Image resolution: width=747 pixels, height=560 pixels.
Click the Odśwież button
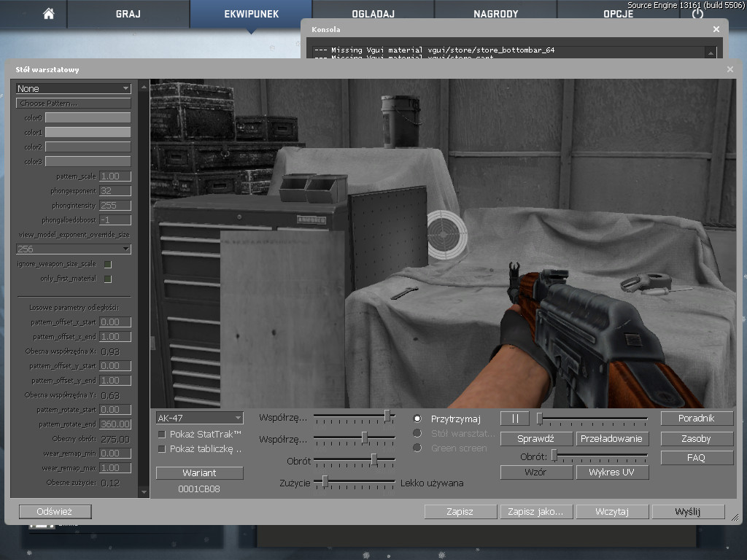(55, 511)
